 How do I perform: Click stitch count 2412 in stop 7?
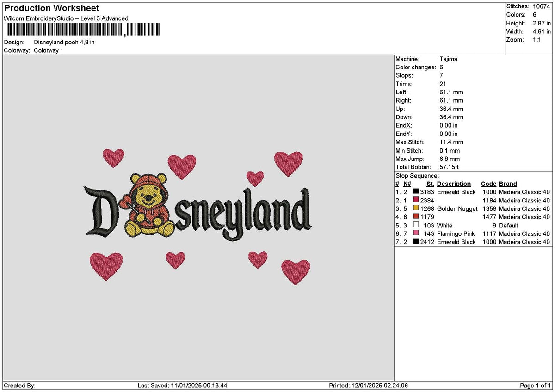tap(427, 242)
